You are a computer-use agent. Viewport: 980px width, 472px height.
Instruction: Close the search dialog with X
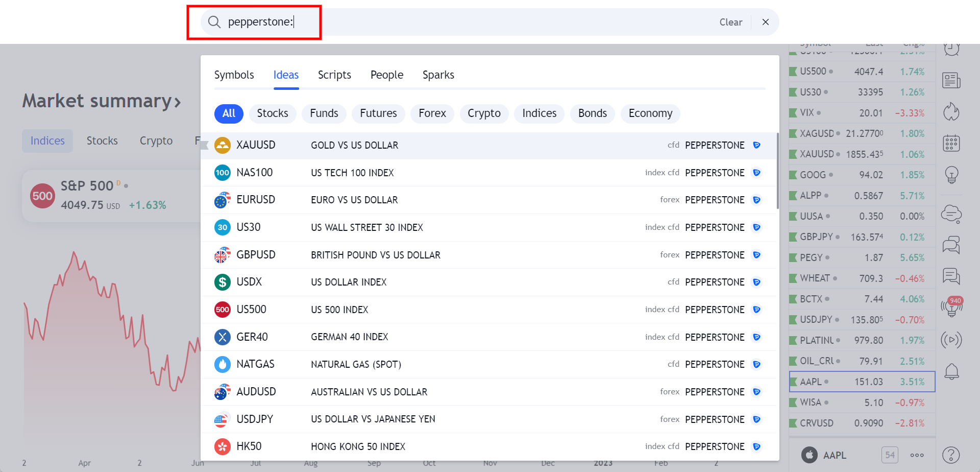coord(765,22)
